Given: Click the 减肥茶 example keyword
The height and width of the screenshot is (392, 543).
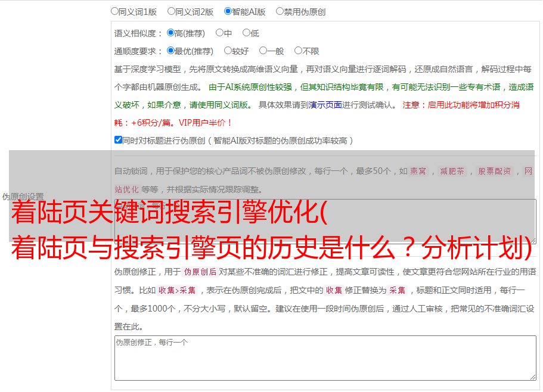Looking at the screenshot, I should click(x=452, y=171).
